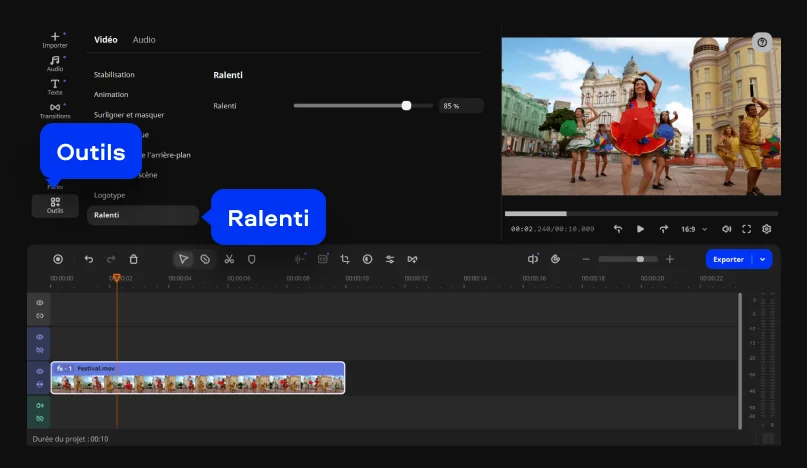Click the undo arrow in timeline toolbar
The width and height of the screenshot is (807, 468).
click(88, 259)
